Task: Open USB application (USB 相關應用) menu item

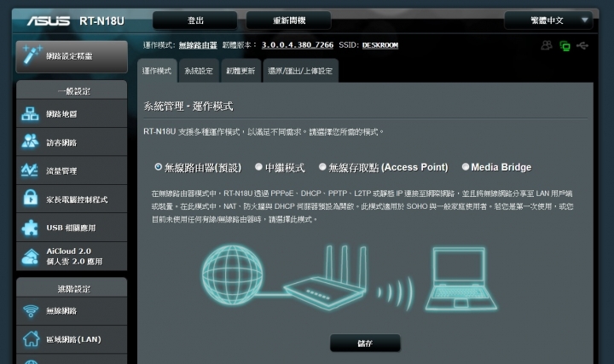Action: [x=72, y=228]
